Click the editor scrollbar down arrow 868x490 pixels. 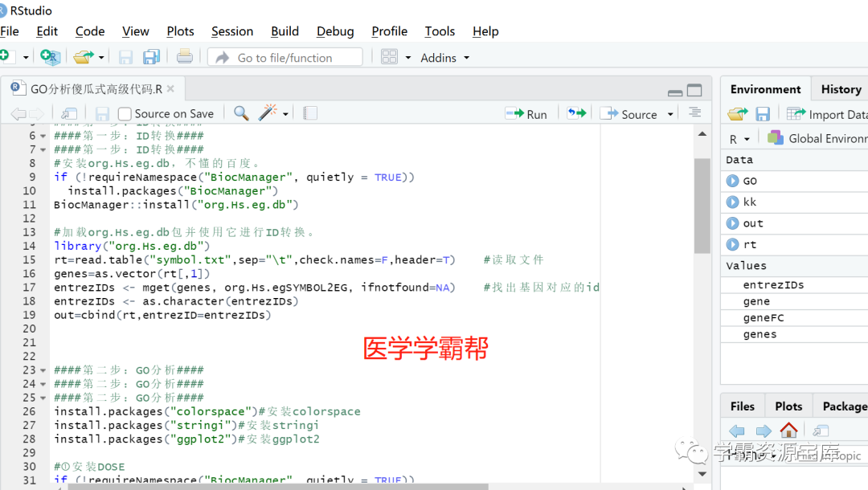coord(702,474)
